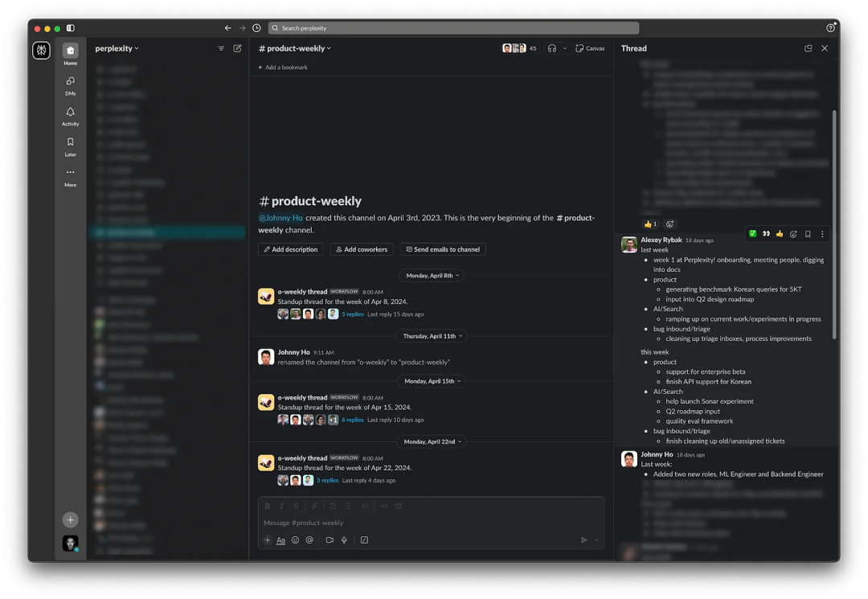Screen dimensions: 868x599
Task: Click the Add description button
Action: click(290, 249)
